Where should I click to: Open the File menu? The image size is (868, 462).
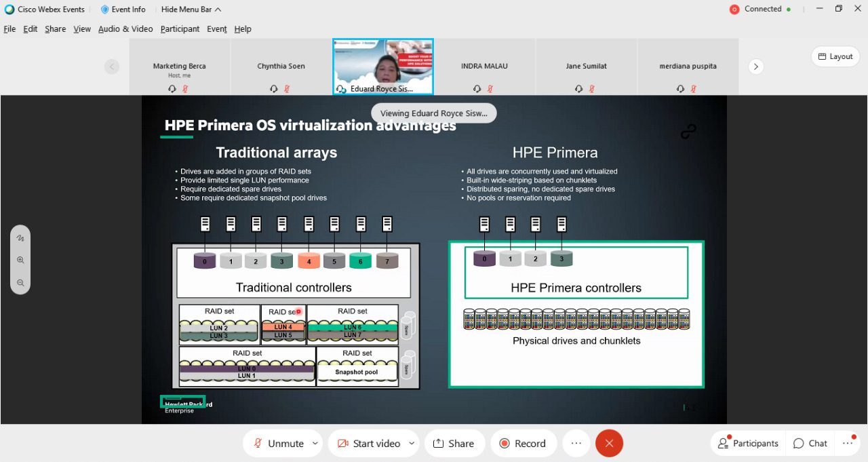pos(9,29)
